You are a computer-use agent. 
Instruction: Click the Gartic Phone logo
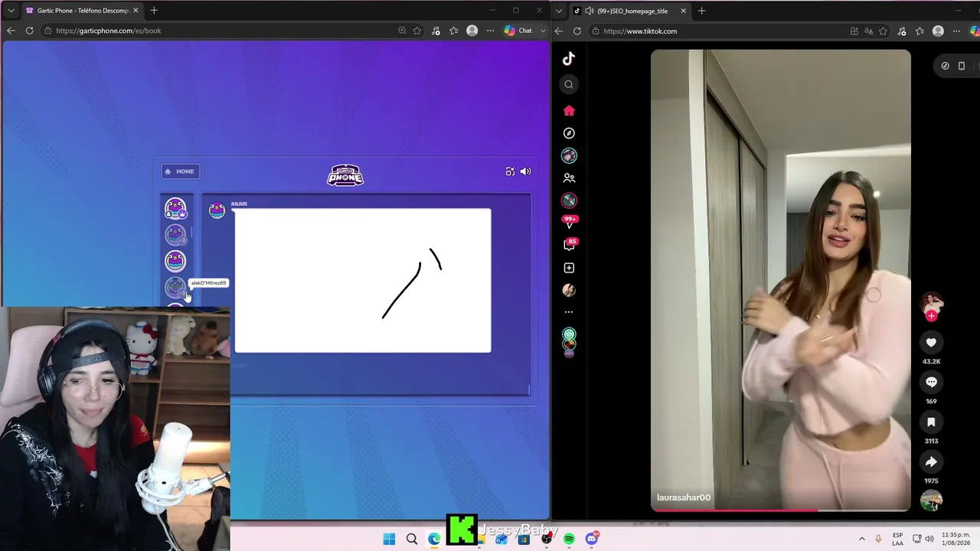[x=345, y=175]
